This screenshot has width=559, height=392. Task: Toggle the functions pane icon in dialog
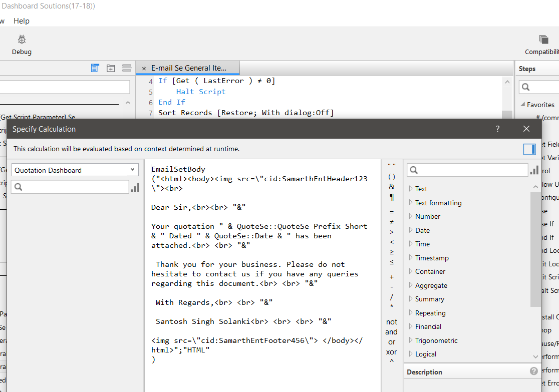click(x=529, y=149)
